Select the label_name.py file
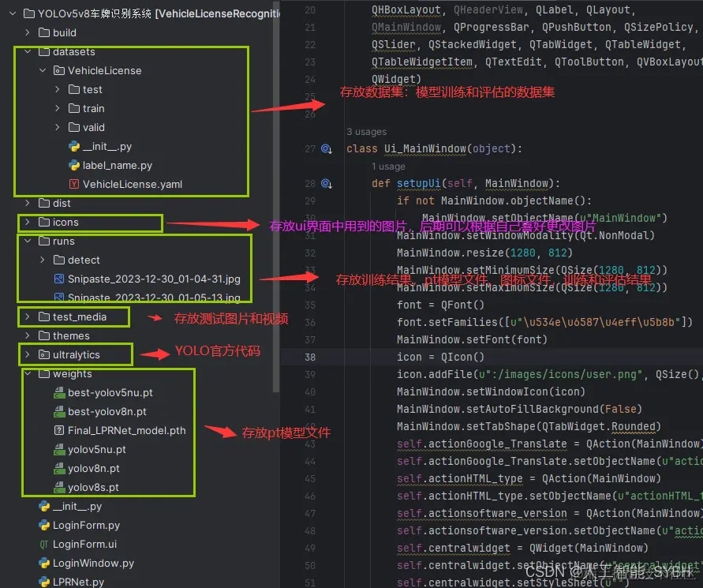Screen dimensions: 703x588 coord(117,165)
